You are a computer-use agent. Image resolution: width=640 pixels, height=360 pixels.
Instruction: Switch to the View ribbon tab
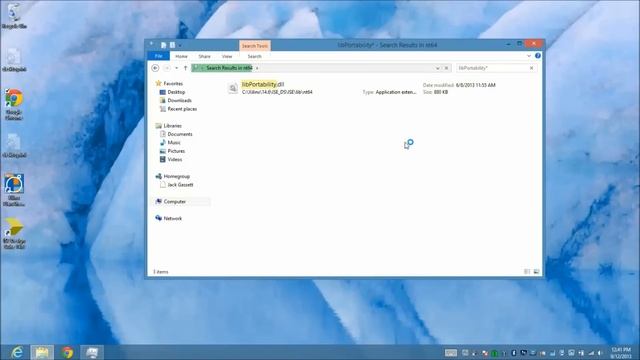pos(227,56)
